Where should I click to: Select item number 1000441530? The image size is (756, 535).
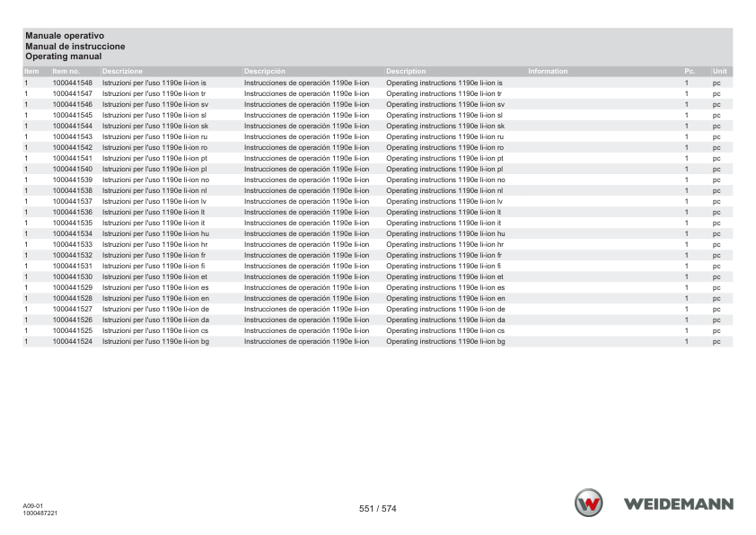pos(73,276)
